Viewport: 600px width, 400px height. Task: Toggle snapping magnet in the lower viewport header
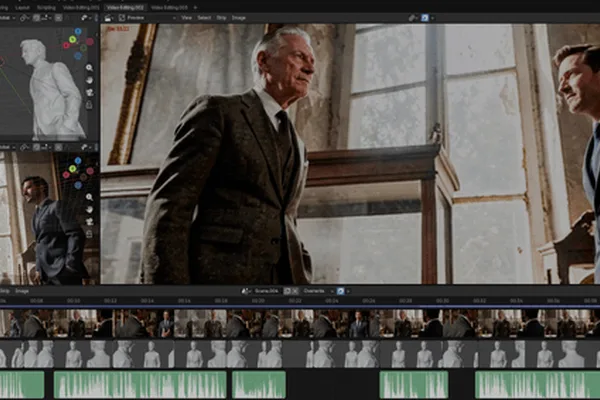[x=36, y=147]
